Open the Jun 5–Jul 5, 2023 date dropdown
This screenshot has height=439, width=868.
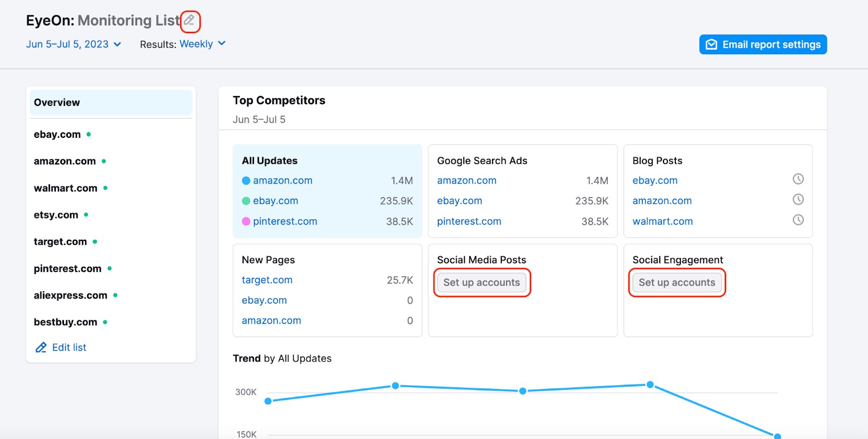pyautogui.click(x=73, y=44)
